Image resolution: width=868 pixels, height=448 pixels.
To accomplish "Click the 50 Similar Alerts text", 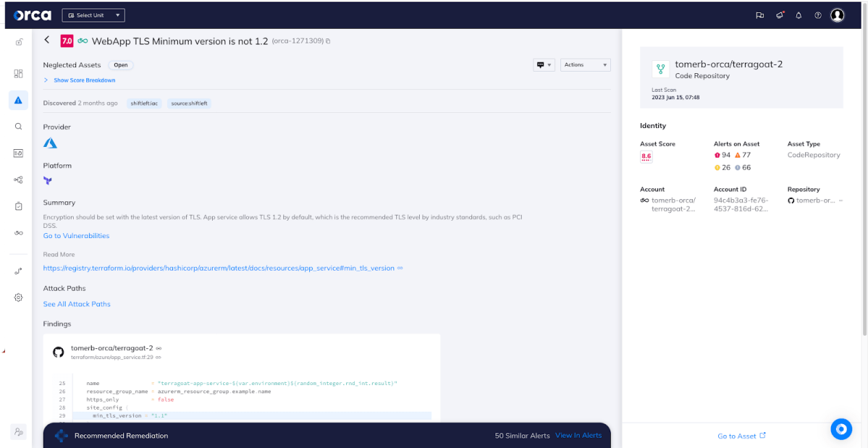I will click(522, 435).
